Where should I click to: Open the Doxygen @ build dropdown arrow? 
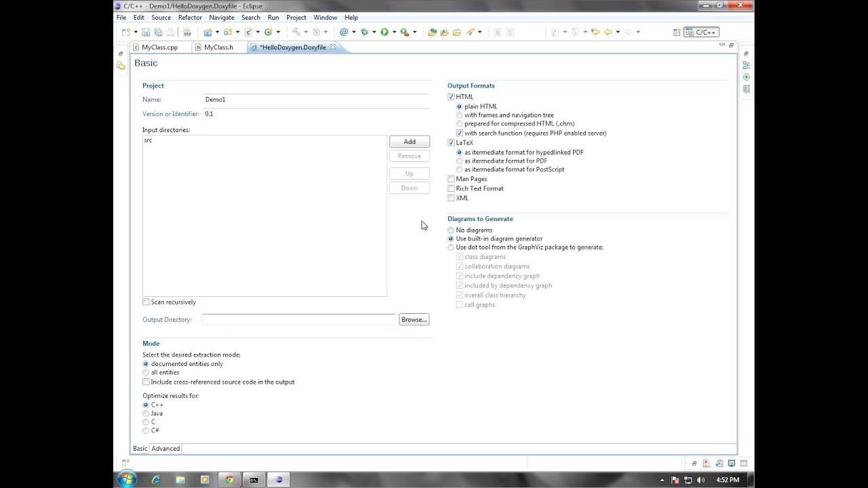point(353,32)
